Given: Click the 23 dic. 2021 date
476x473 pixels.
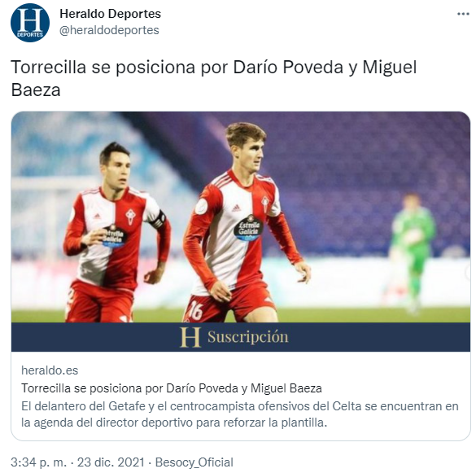Looking at the screenshot, I should point(111,462).
